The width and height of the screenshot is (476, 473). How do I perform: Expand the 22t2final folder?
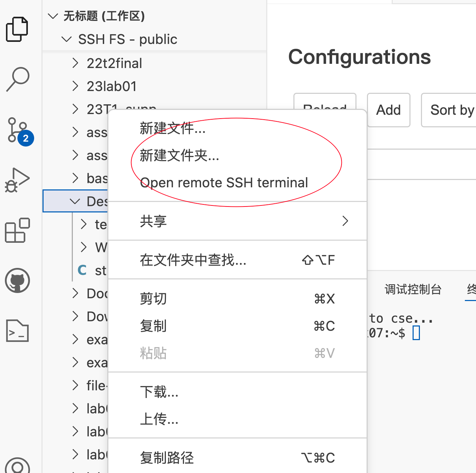pyautogui.click(x=75, y=63)
